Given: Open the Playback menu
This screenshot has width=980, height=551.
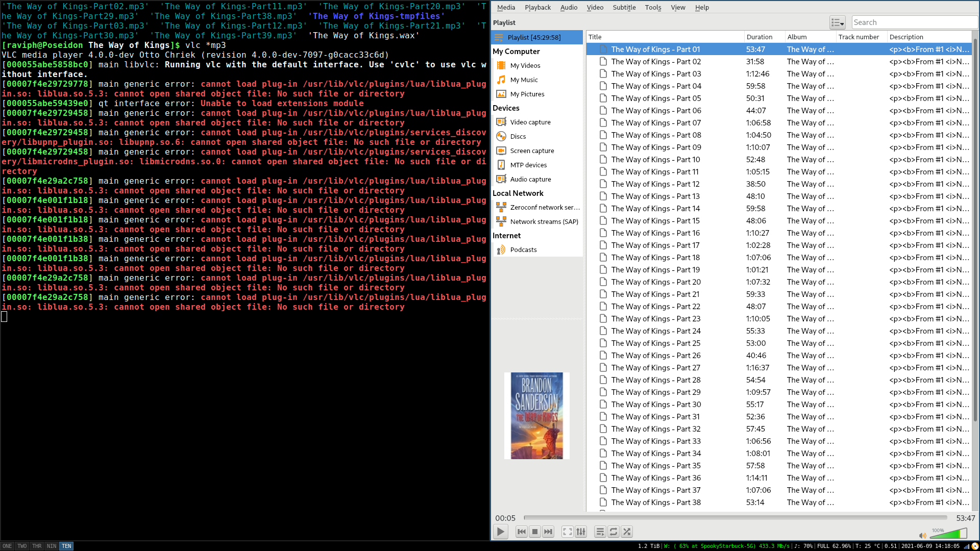Looking at the screenshot, I should (537, 7).
